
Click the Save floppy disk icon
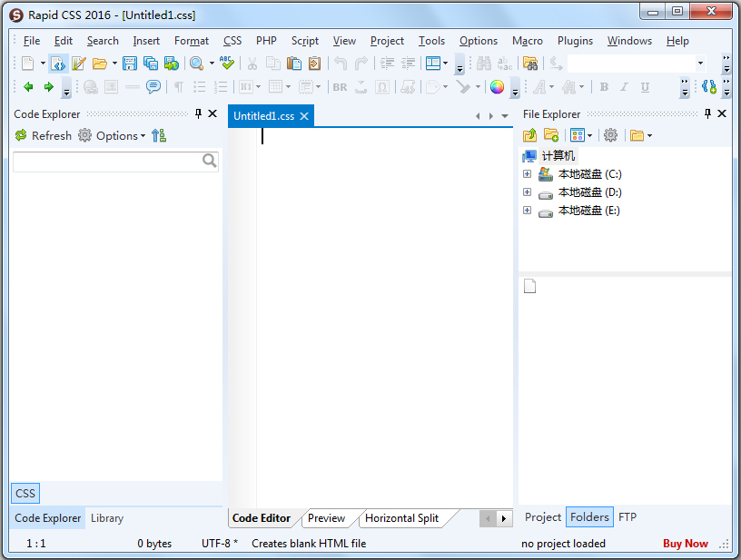click(130, 64)
